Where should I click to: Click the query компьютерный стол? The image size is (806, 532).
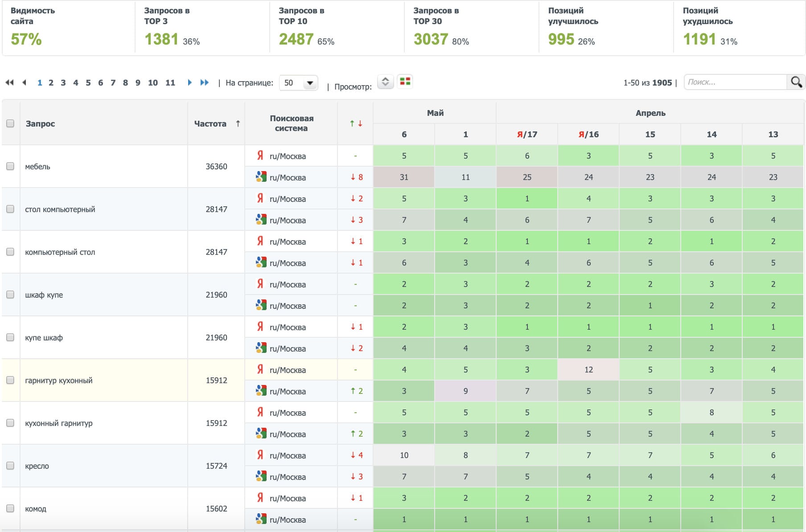(x=60, y=252)
